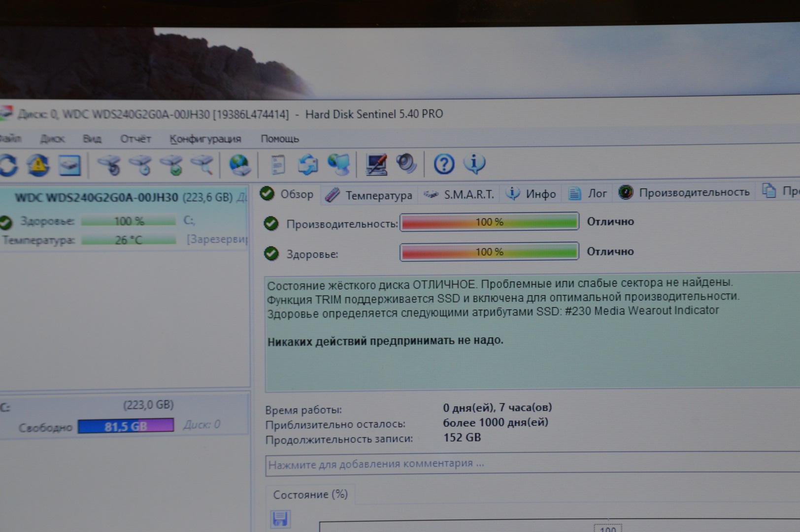The width and height of the screenshot is (800, 532).
Task: Click the comment input field
Action: pos(533,464)
